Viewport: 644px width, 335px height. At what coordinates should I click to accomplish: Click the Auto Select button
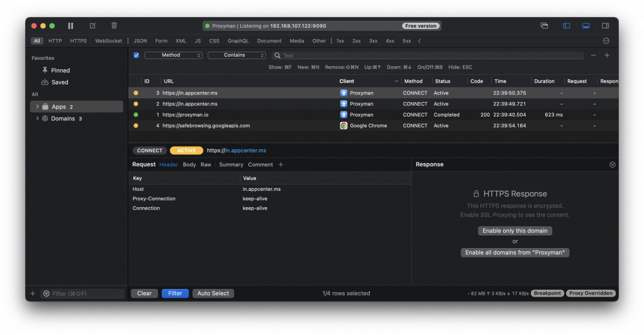(x=213, y=293)
